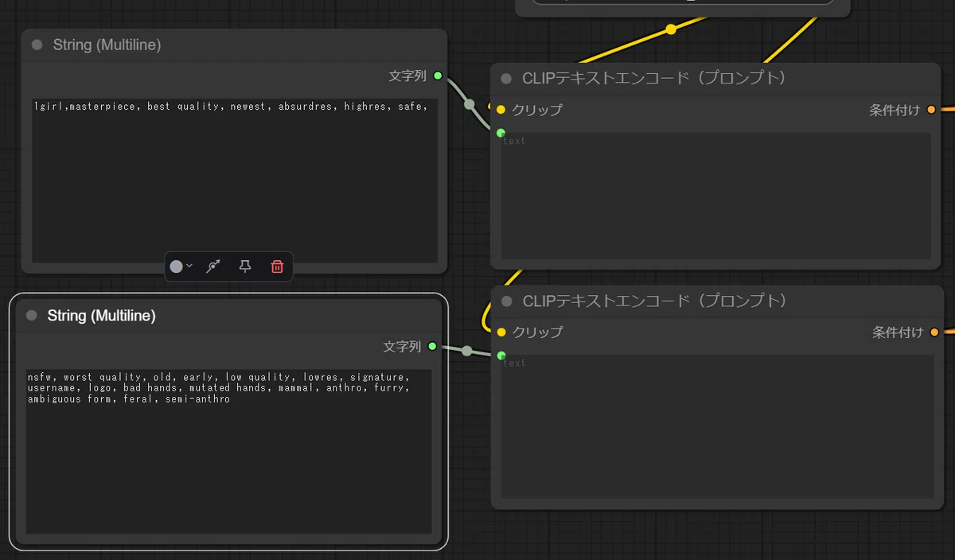
Task: Click the bottom String (Multiline) node title
Action: point(101,316)
